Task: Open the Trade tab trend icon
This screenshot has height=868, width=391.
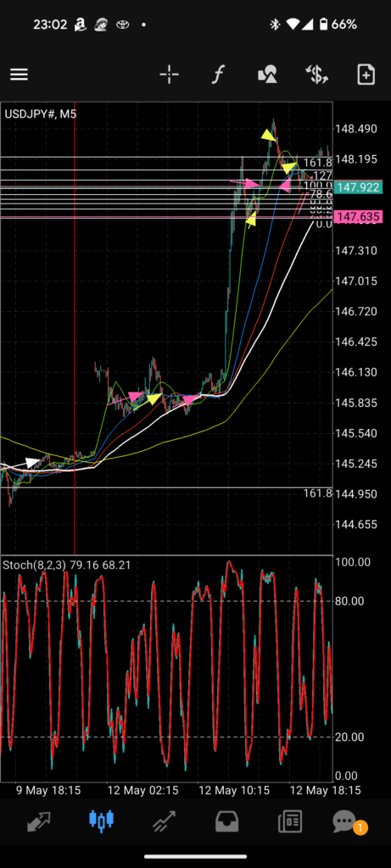Action: (164, 821)
